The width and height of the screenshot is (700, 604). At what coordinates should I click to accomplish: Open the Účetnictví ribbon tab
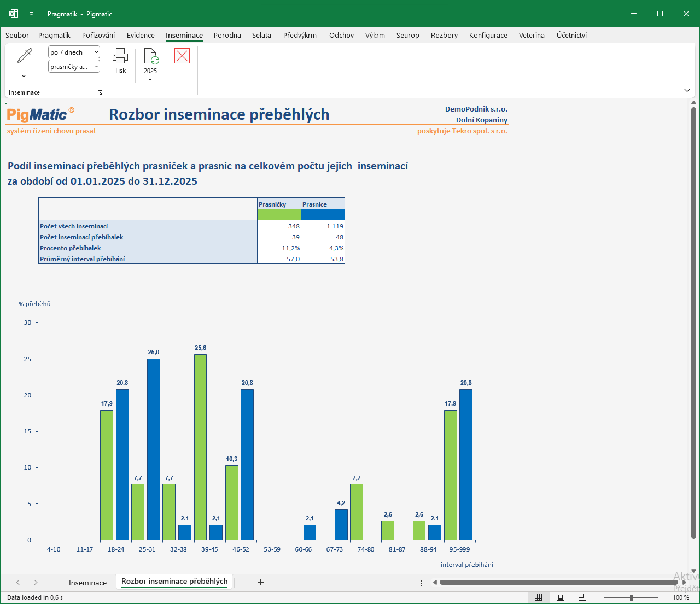pyautogui.click(x=572, y=35)
